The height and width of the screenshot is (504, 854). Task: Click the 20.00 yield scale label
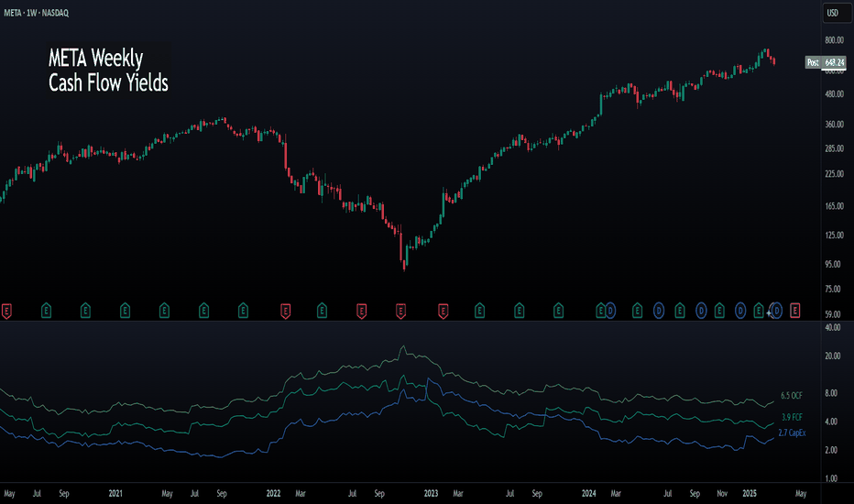click(x=833, y=356)
